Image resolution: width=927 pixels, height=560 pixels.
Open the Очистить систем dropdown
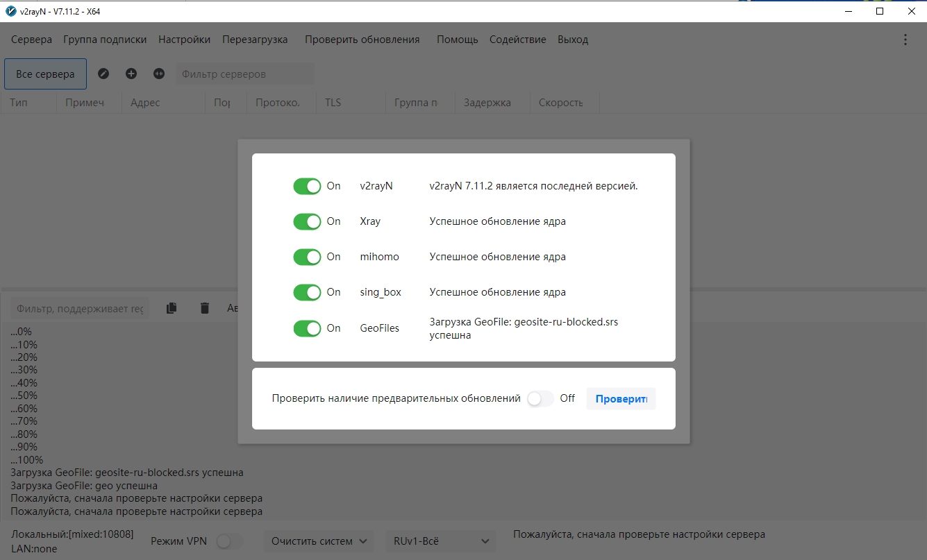tap(319, 541)
